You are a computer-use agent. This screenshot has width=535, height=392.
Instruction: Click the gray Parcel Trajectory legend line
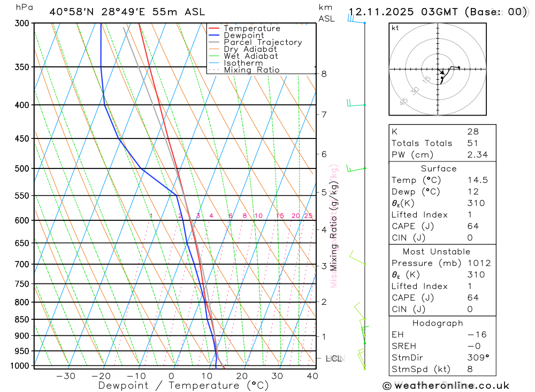pos(214,42)
